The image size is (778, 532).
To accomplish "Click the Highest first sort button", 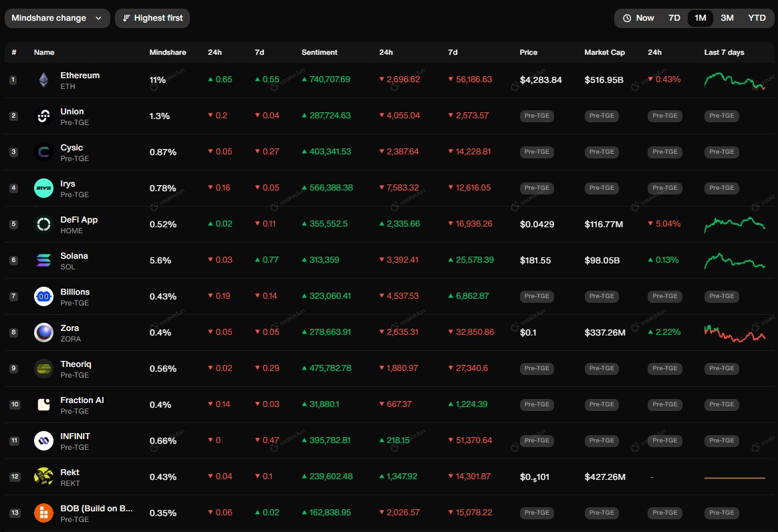I will [x=152, y=18].
